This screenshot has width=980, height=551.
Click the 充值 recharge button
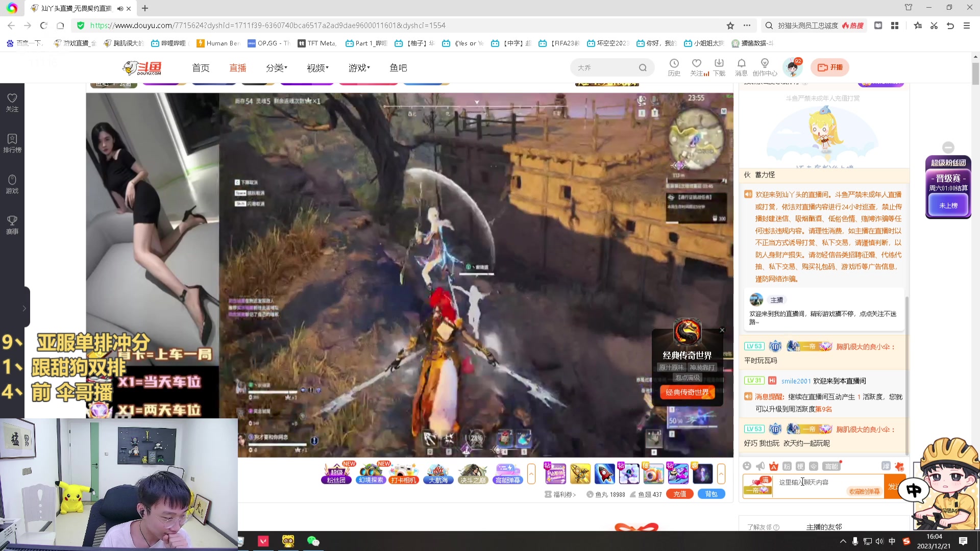pos(680,494)
